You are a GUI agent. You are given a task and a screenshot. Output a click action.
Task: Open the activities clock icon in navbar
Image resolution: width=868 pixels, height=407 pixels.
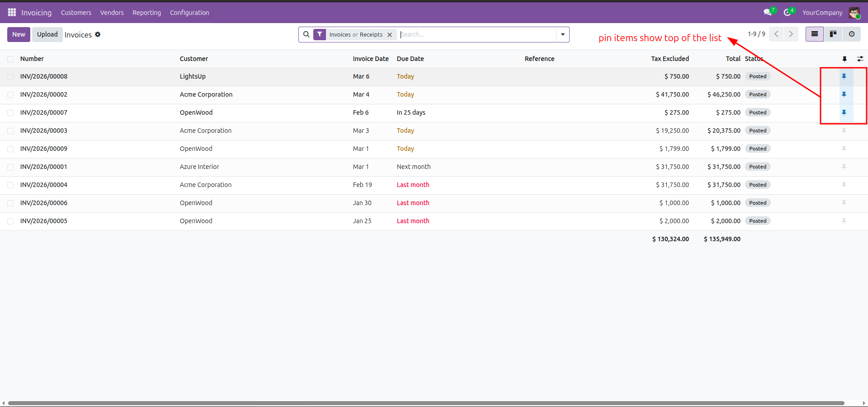pyautogui.click(x=788, y=13)
